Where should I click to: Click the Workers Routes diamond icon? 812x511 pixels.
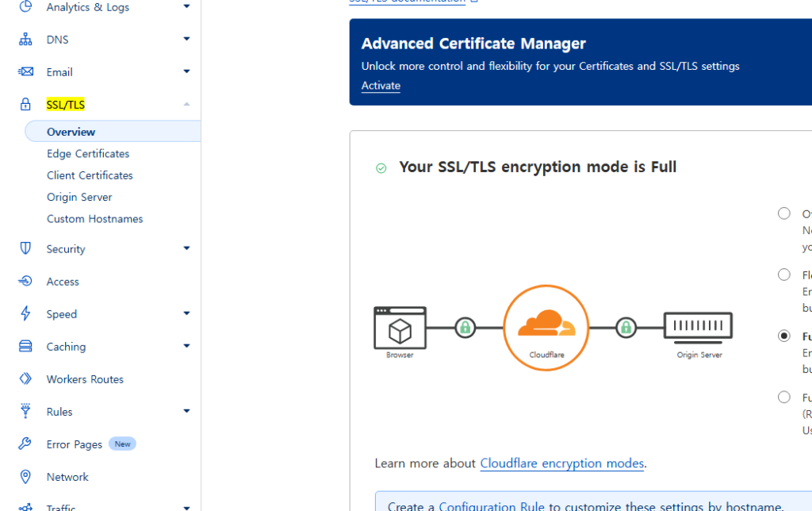tap(25, 378)
